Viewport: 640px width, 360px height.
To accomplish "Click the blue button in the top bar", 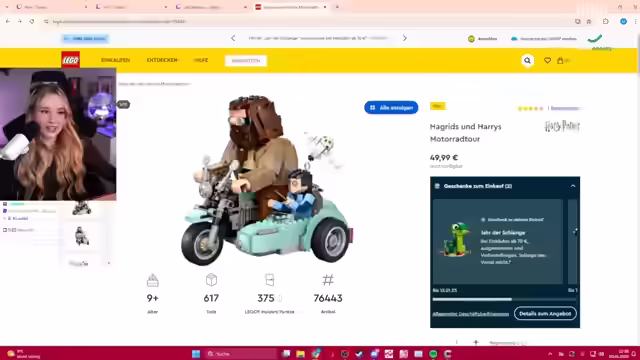I will point(85,38).
